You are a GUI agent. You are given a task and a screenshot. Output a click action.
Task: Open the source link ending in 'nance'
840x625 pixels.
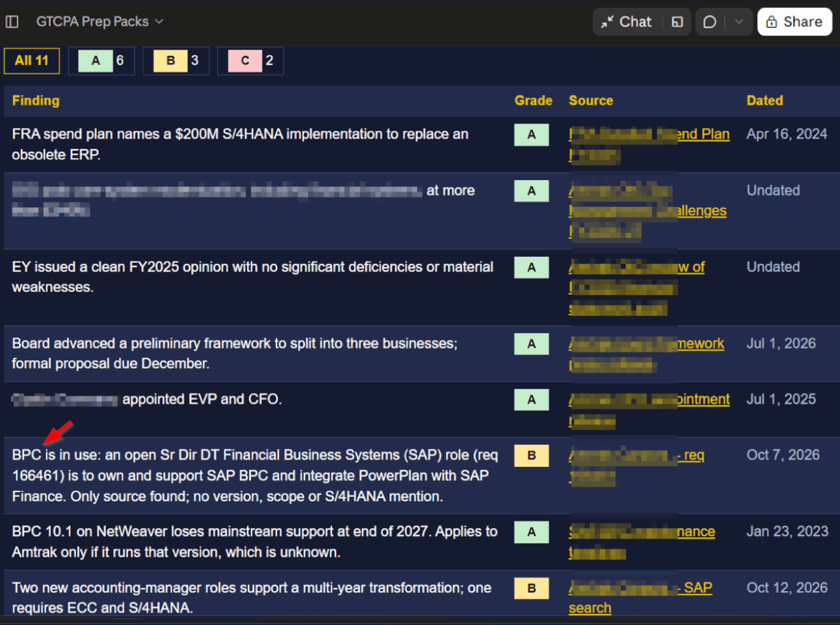click(642, 542)
